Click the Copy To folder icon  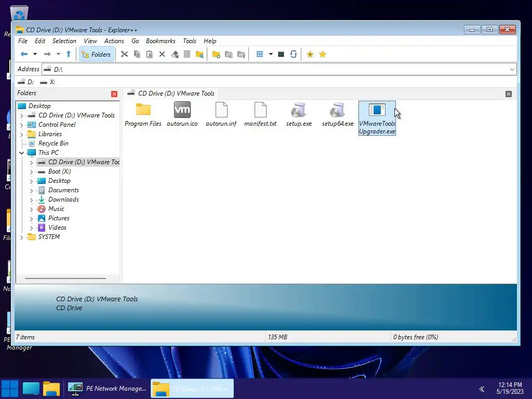tap(229, 54)
